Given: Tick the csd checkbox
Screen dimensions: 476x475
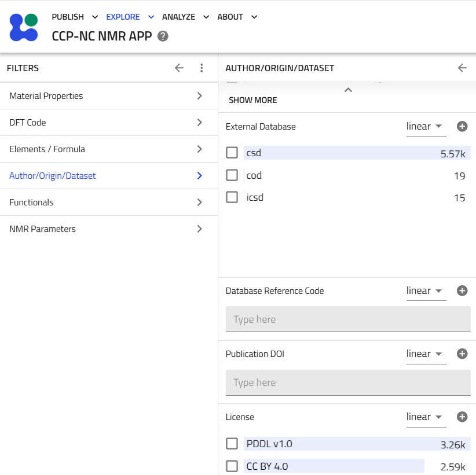Looking at the screenshot, I should tap(232, 153).
